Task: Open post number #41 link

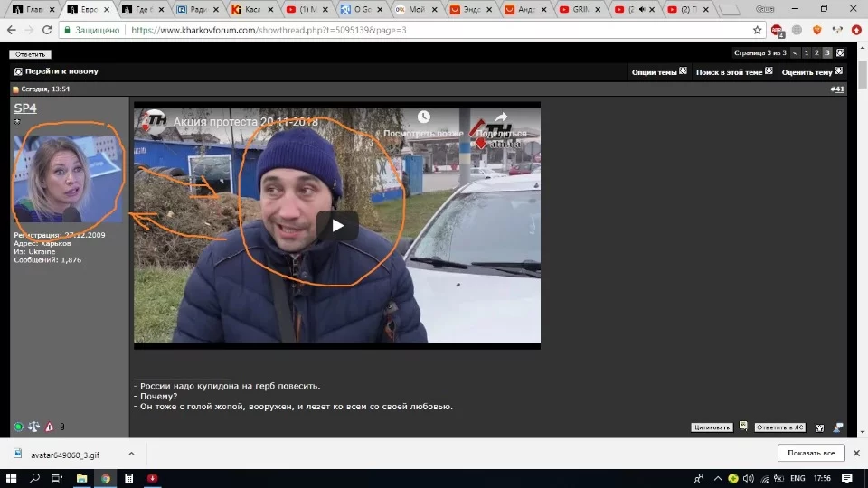Action: 837,89
